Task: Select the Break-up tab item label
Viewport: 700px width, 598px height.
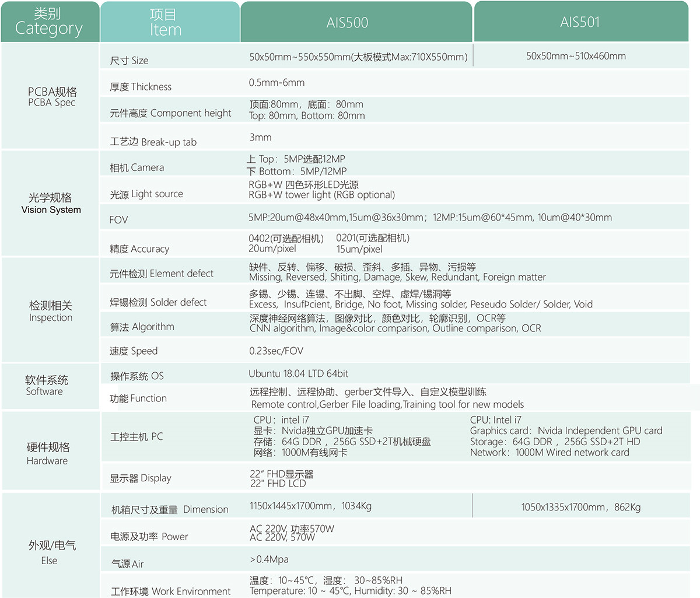Action: coord(153,142)
